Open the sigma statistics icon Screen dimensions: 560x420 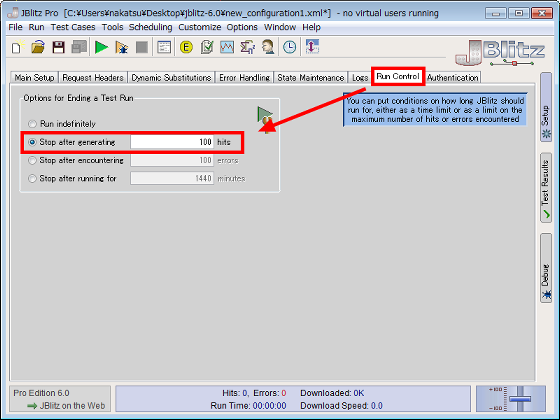(x=248, y=47)
